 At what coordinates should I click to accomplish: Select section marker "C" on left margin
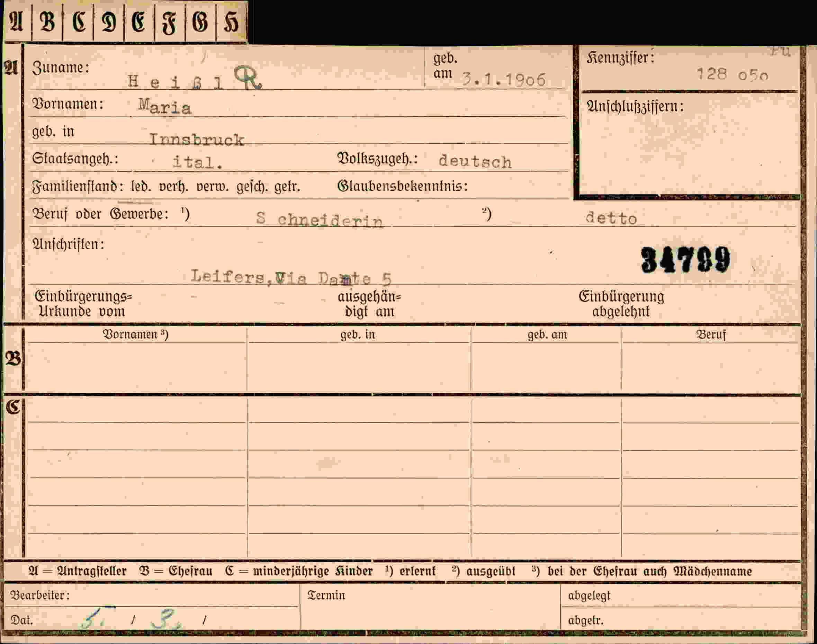pyautogui.click(x=13, y=408)
